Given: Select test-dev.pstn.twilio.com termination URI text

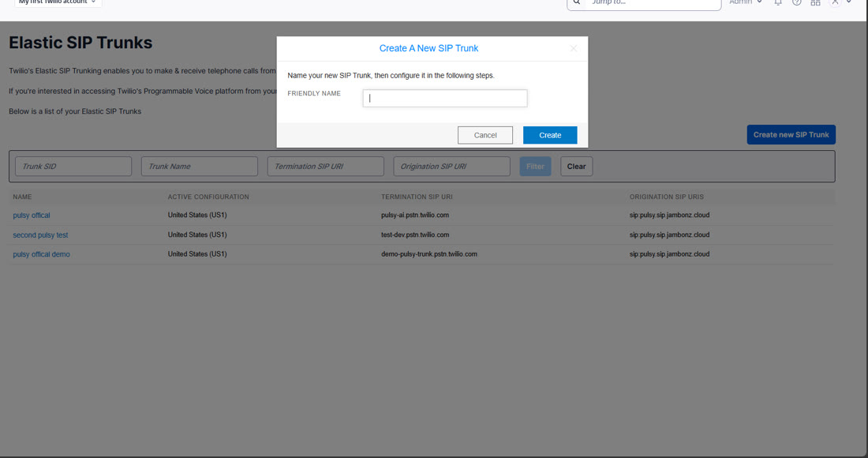Looking at the screenshot, I should click(x=415, y=235).
